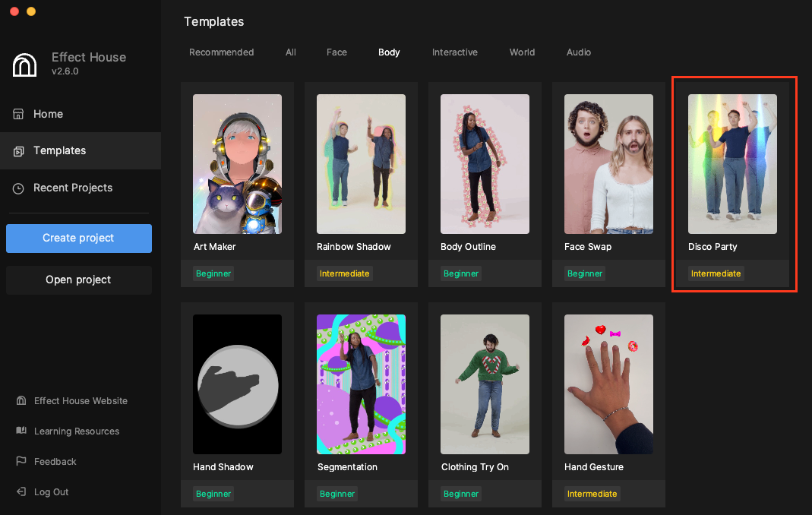
Task: Click the Hand Shadow title text
Action: pos(223,467)
